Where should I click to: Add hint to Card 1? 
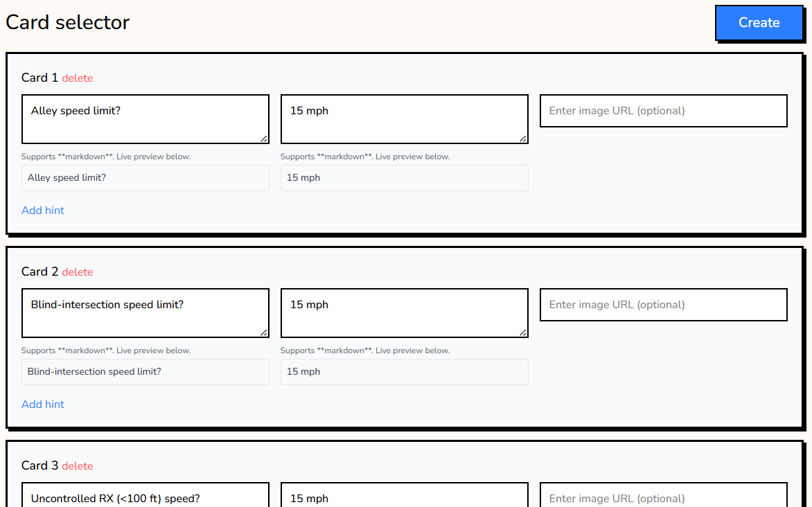43,211
